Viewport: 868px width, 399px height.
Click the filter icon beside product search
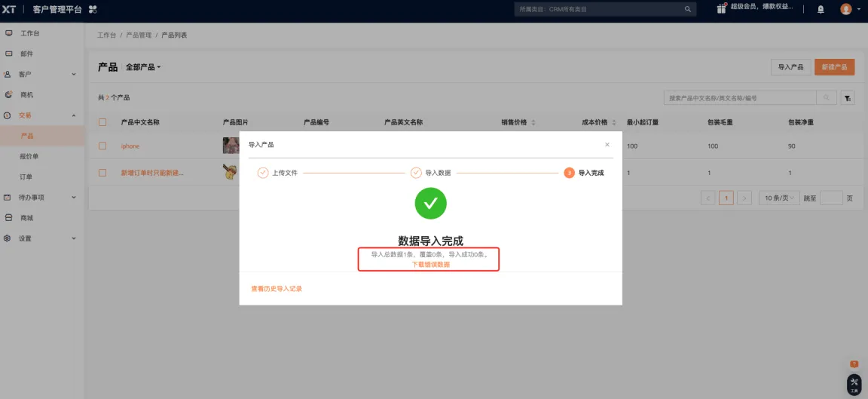click(x=848, y=98)
